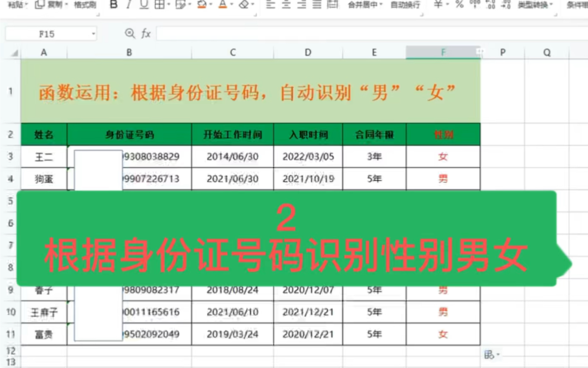
Task: Align text right
Action: [x=301, y=4]
